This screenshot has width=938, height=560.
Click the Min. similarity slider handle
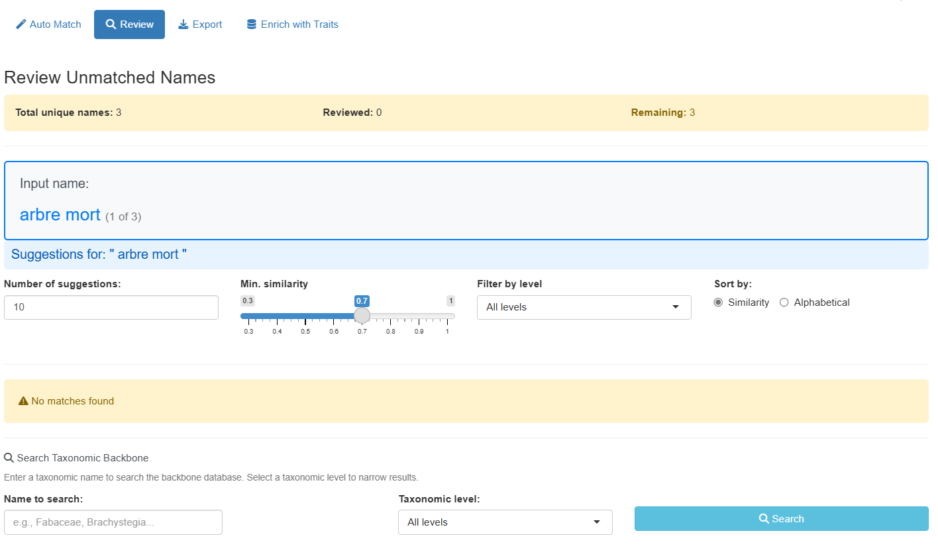click(x=362, y=316)
